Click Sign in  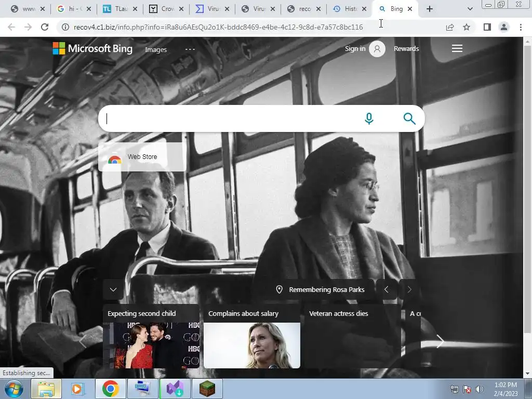tap(355, 48)
